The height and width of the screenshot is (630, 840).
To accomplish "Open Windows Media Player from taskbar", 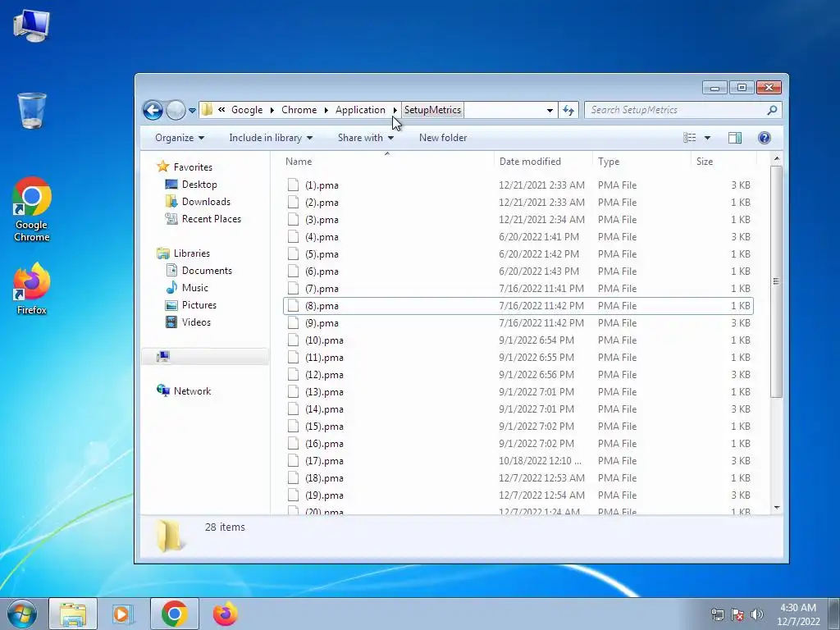I will click(123, 614).
